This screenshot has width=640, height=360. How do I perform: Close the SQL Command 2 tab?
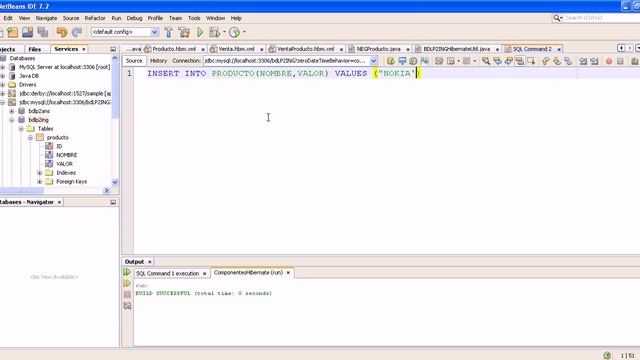coord(559,49)
